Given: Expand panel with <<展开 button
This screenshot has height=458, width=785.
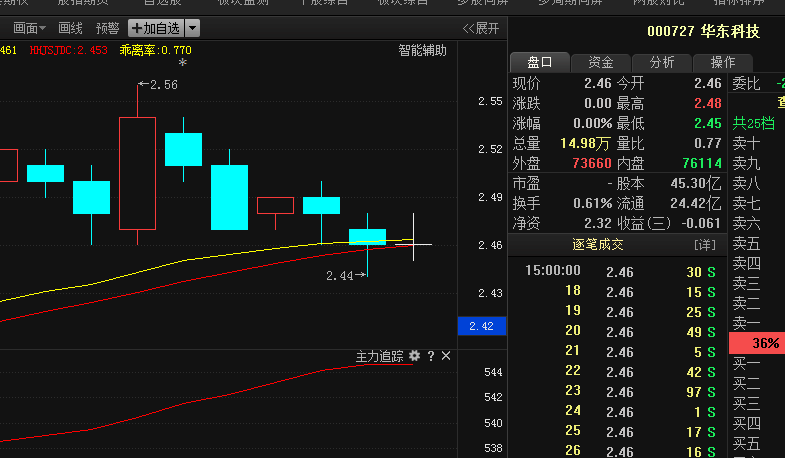Looking at the screenshot, I should [x=481, y=29].
